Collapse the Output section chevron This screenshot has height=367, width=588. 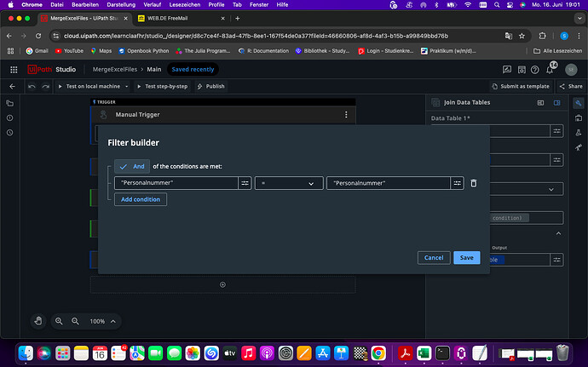click(x=558, y=233)
